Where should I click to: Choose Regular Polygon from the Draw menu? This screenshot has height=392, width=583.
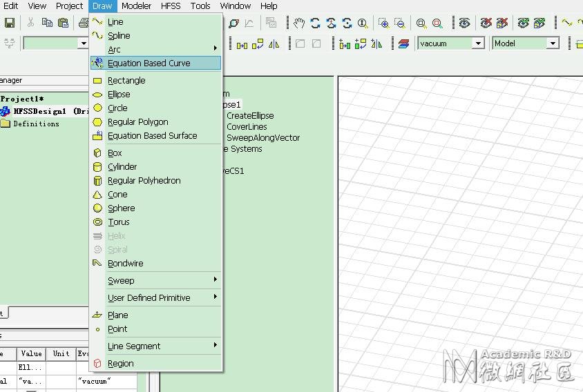156,122
